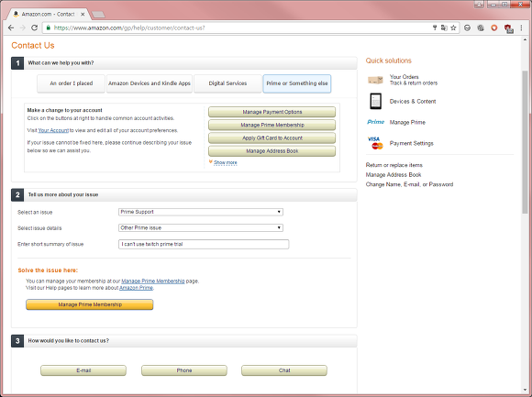Open Devices & Content quick solution

pos(413,102)
